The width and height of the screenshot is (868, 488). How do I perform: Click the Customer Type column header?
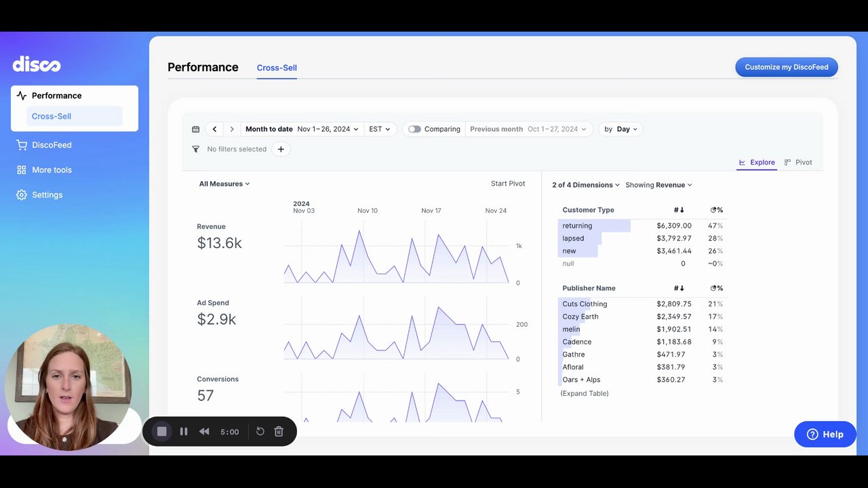point(588,210)
